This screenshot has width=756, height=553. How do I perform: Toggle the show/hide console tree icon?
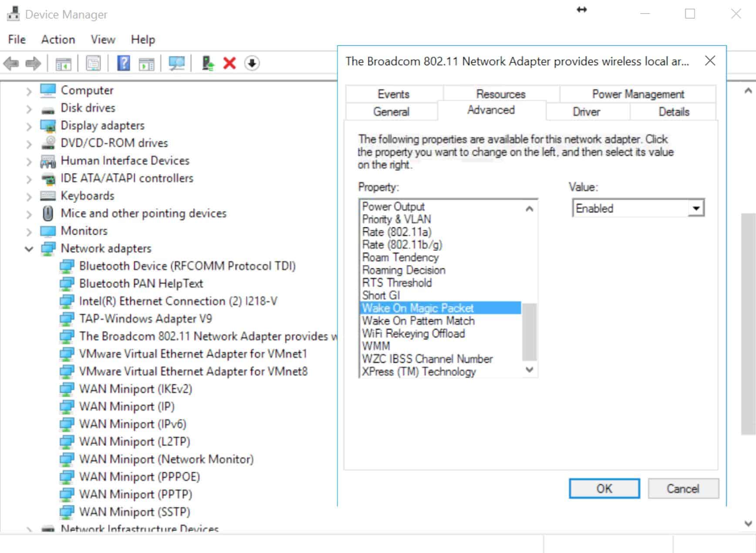tap(64, 64)
